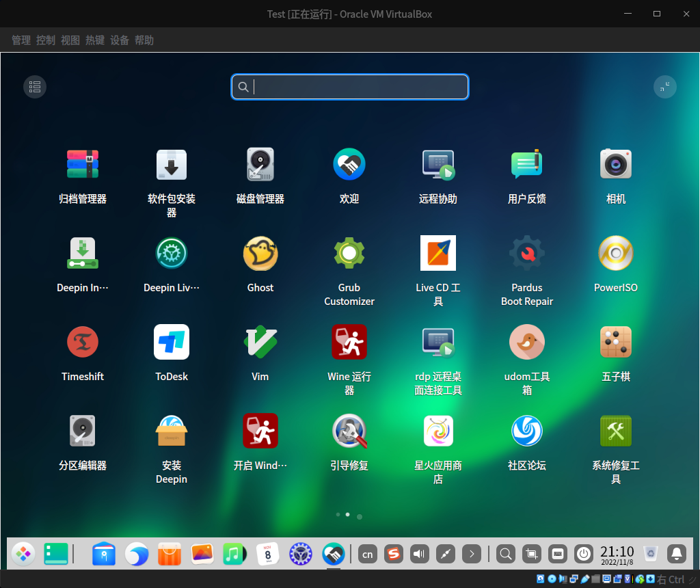Launch ToDesk remote desktop
The height and width of the screenshot is (588, 700).
[172, 342]
